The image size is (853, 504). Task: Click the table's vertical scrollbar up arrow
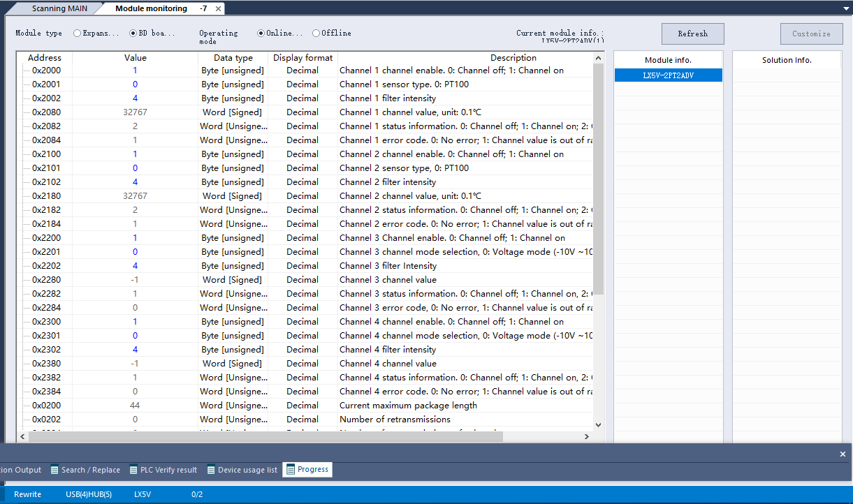(x=598, y=58)
